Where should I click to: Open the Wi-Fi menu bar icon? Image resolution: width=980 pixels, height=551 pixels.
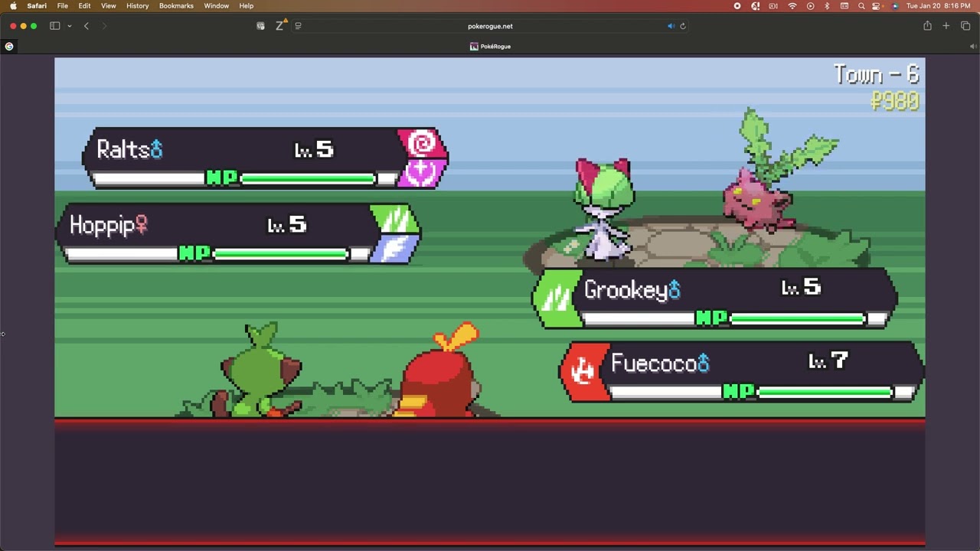[792, 5]
